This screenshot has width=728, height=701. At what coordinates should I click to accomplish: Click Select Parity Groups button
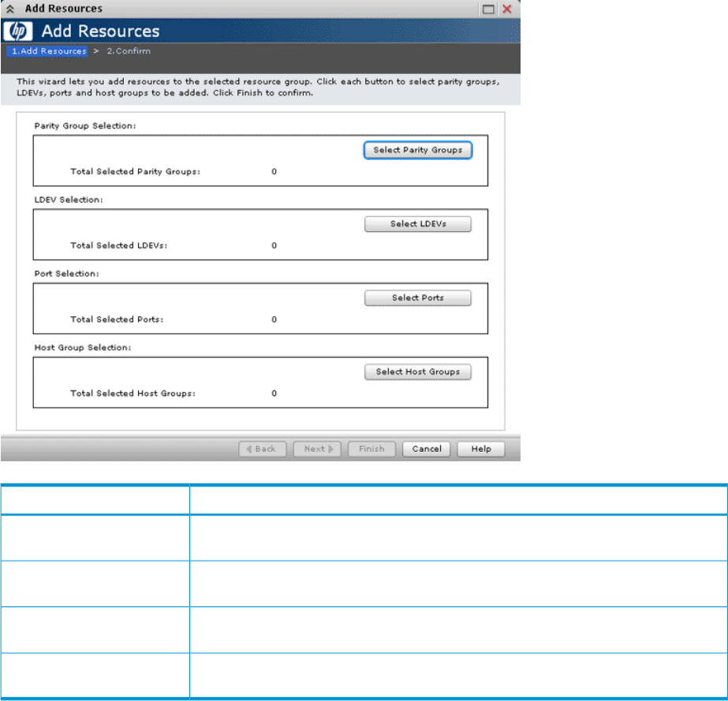418,150
